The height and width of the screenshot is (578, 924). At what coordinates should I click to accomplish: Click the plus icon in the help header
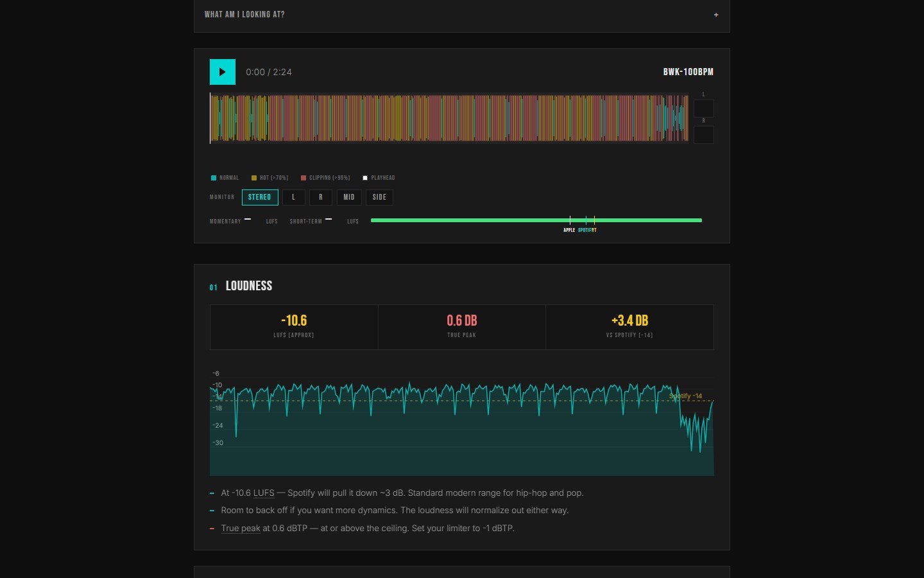[716, 15]
